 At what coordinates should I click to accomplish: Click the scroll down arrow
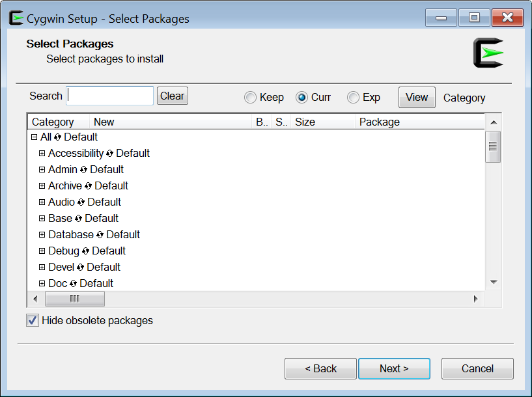click(494, 282)
